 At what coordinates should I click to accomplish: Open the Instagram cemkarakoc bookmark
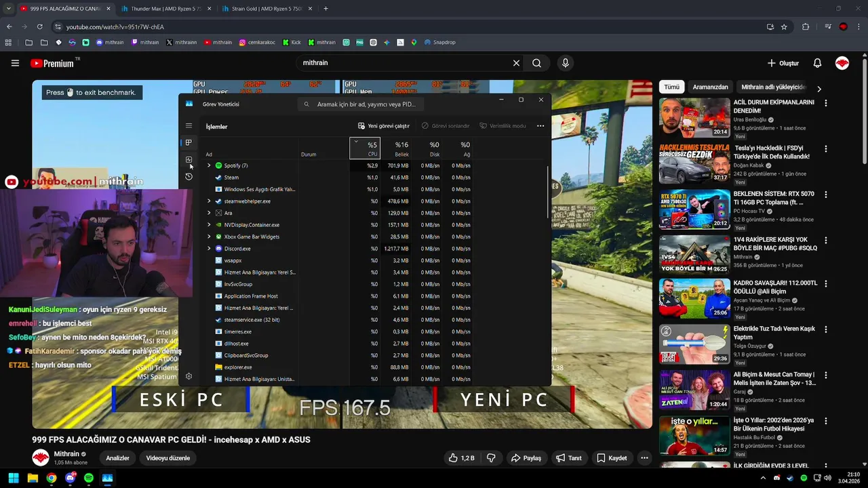point(257,42)
